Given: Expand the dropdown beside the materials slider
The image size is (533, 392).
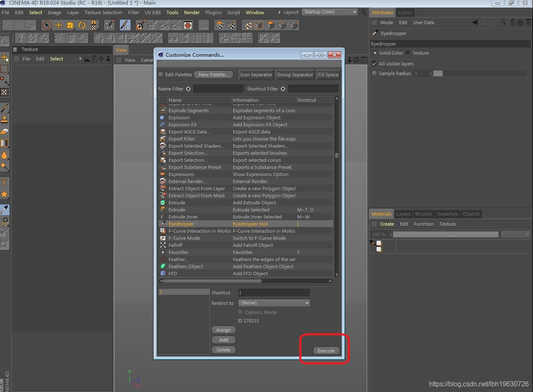Looking at the screenshot, I should [x=516, y=234].
